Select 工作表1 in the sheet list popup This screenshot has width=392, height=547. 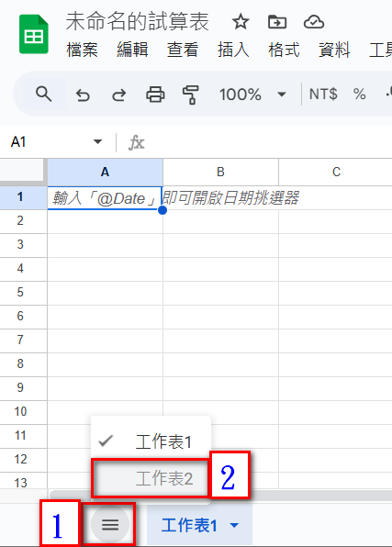pos(151,441)
